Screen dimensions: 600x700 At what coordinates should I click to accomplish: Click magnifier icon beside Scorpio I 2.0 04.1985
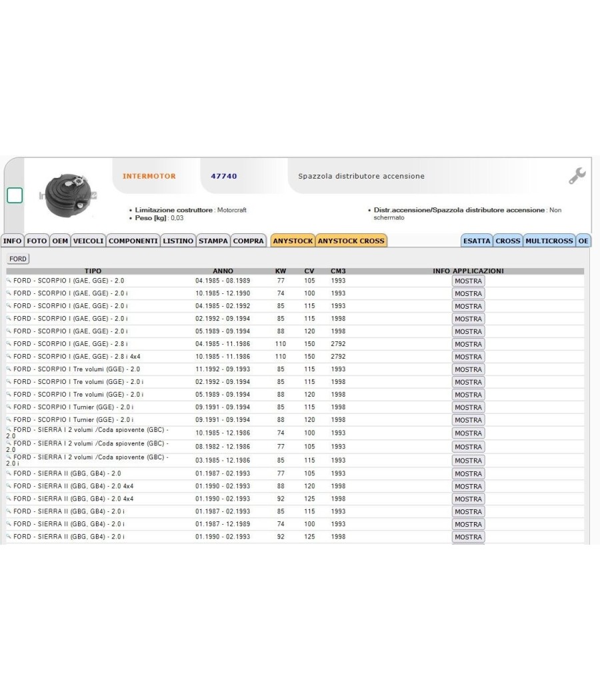(x=9, y=281)
